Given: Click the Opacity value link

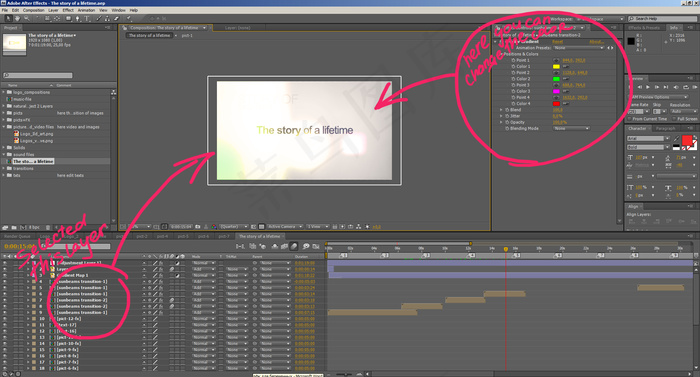Looking at the screenshot, I should [559, 122].
